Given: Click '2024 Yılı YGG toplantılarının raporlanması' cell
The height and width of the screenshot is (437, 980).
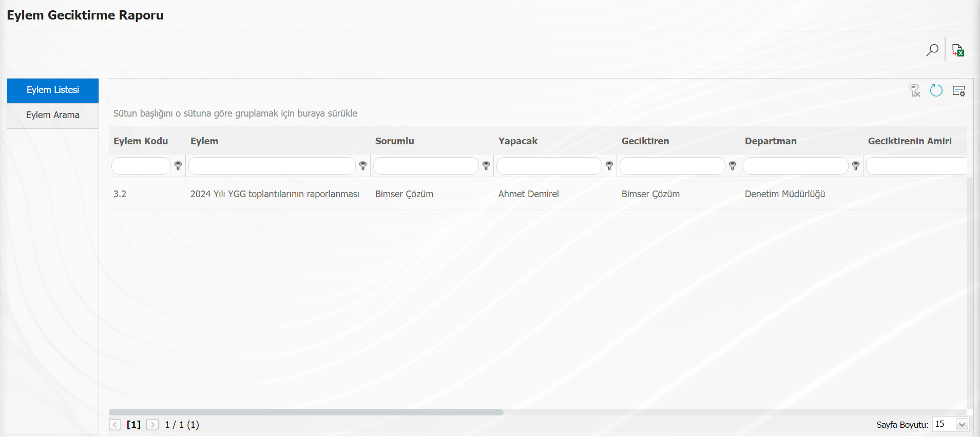Looking at the screenshot, I should [x=275, y=194].
